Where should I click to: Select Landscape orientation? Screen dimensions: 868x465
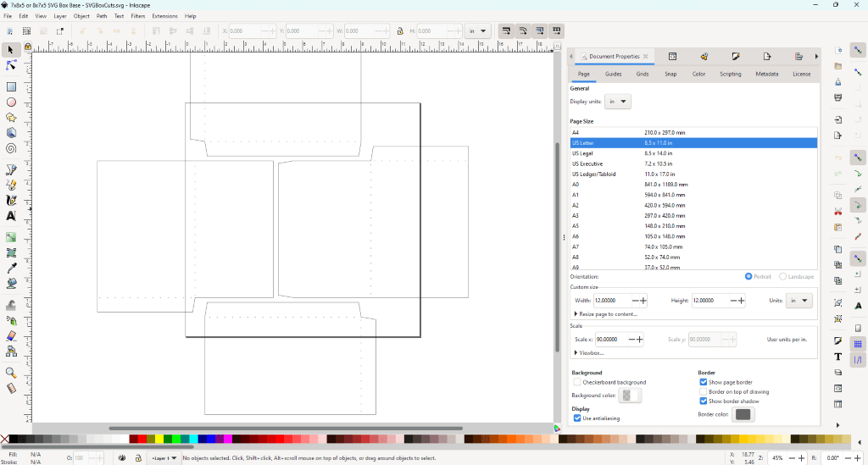tap(782, 277)
